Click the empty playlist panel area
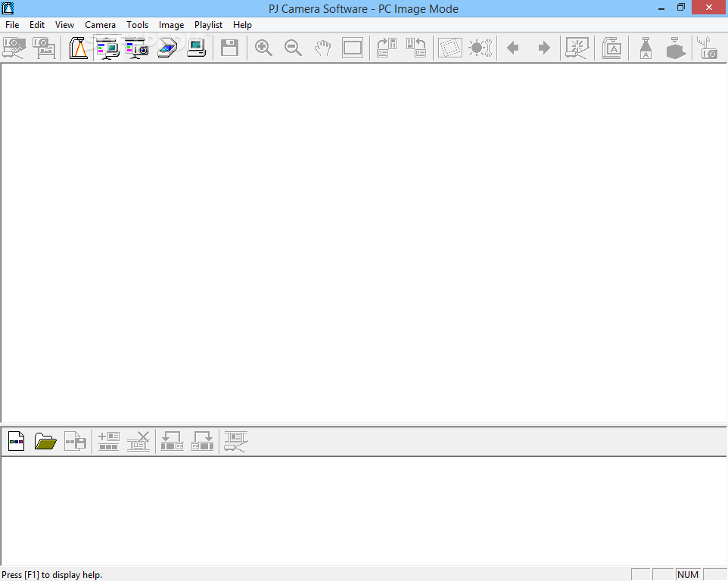This screenshot has width=728, height=581. point(363,511)
